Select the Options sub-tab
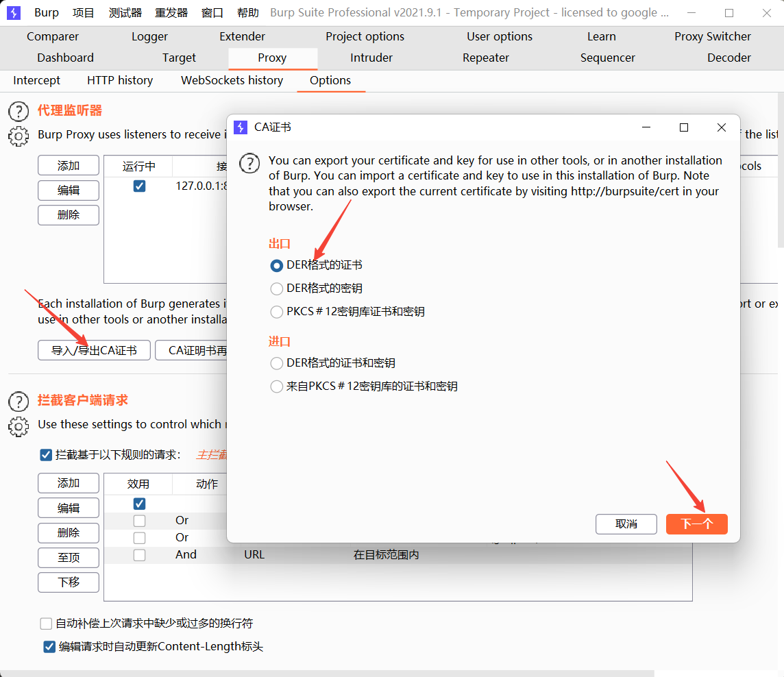Viewport: 784px width, 677px height. coord(330,80)
